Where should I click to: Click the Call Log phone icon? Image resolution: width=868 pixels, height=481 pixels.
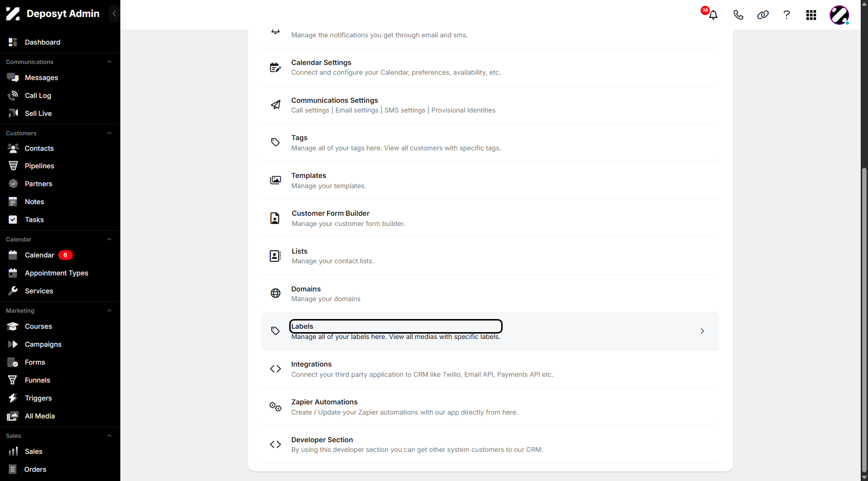[x=13, y=96]
